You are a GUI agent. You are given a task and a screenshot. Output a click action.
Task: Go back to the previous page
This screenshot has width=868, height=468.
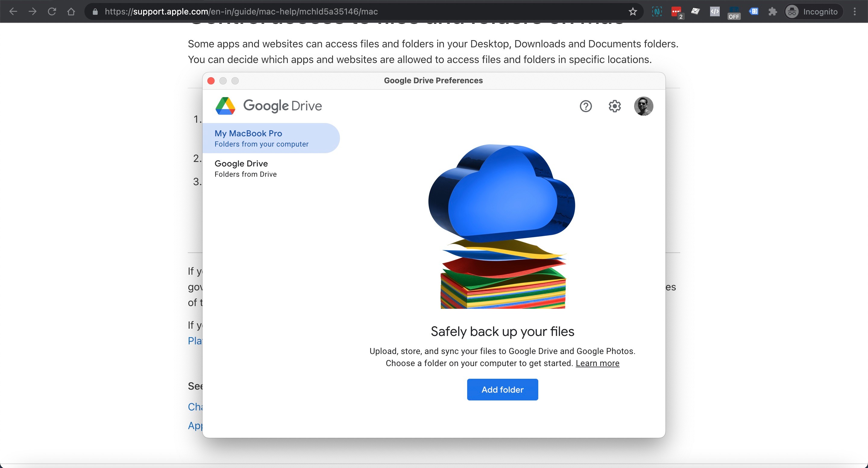pos(13,12)
